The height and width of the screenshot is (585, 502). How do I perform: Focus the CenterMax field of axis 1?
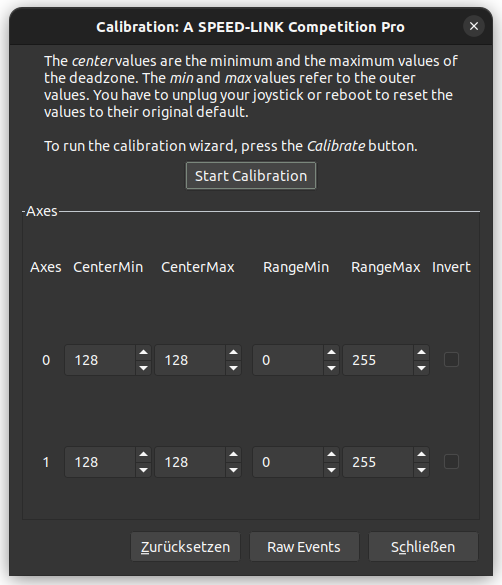pyautogui.click(x=190, y=462)
